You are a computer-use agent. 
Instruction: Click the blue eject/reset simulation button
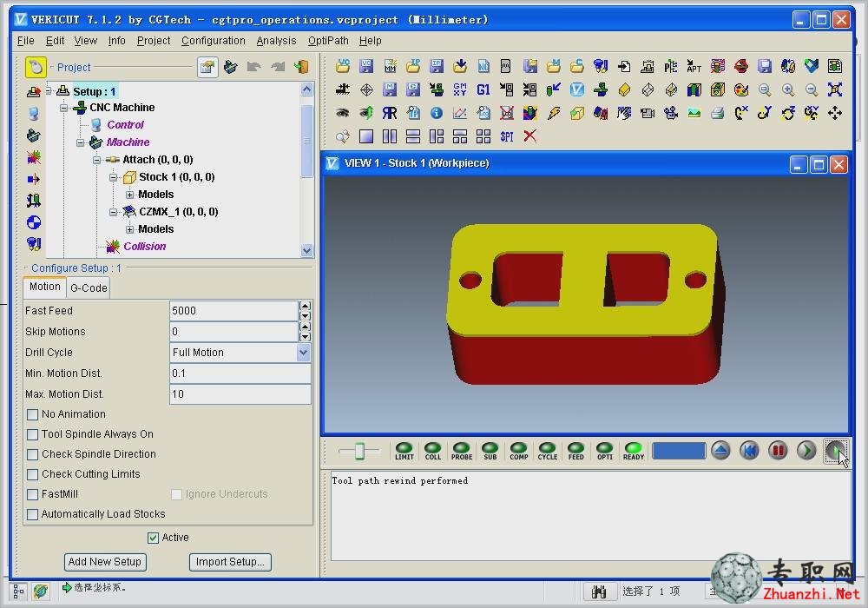720,451
